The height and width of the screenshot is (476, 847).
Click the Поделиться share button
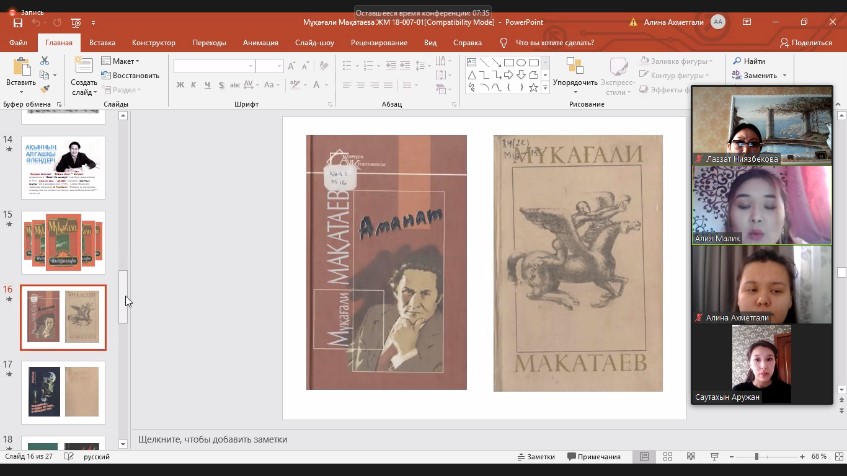tap(806, 43)
